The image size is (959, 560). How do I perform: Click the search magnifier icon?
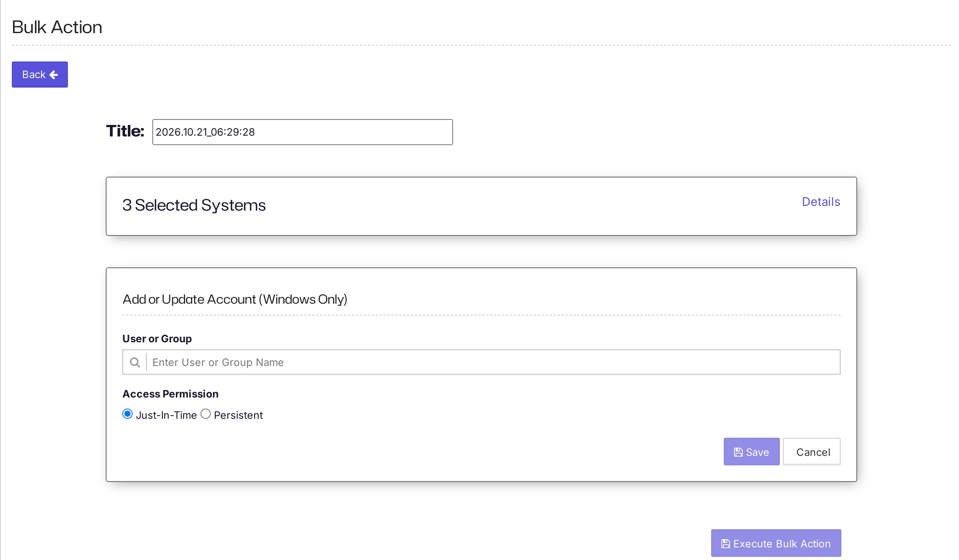(135, 362)
